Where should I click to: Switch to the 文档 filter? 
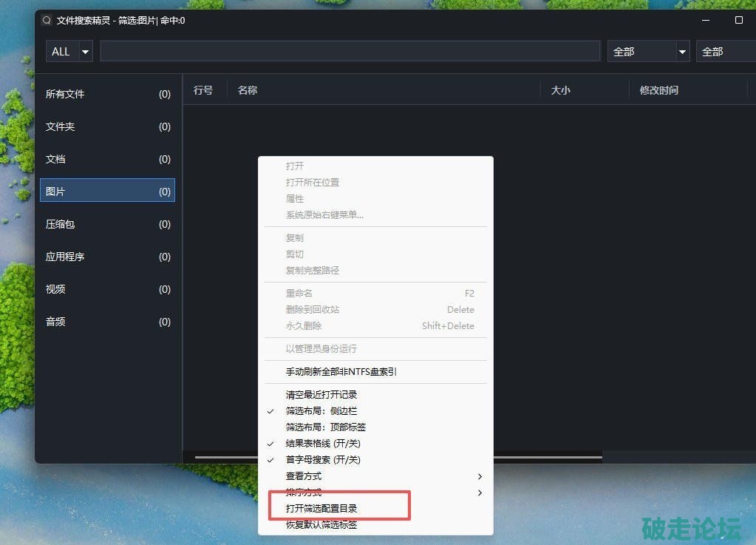pos(107,159)
